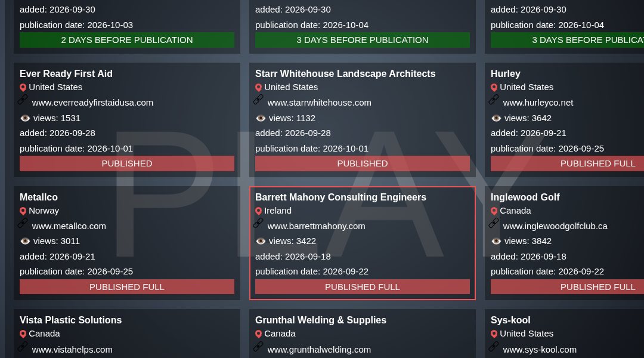Click PUBLISHED button on Starr Whitehouse card
This screenshot has height=358, width=644.
(x=363, y=163)
